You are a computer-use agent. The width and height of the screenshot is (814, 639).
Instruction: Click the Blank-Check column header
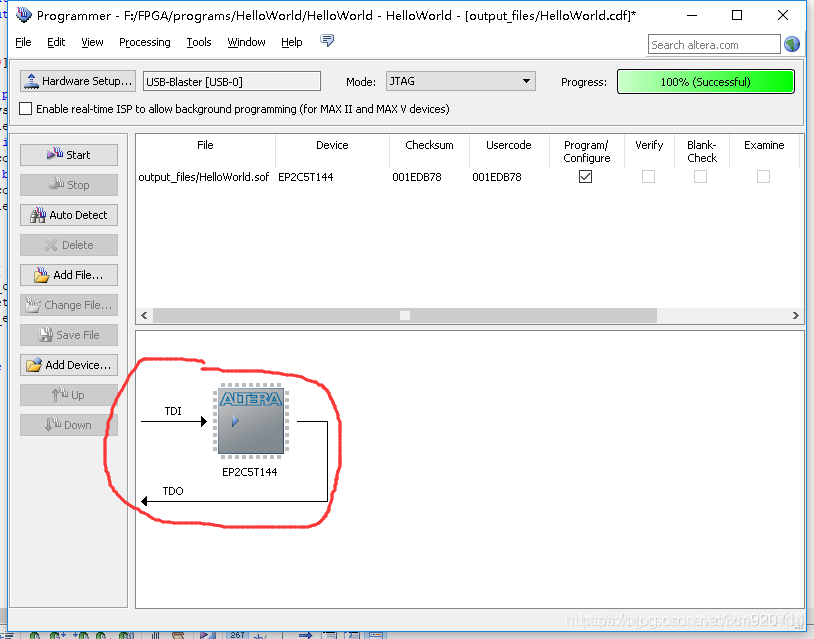[x=702, y=152]
